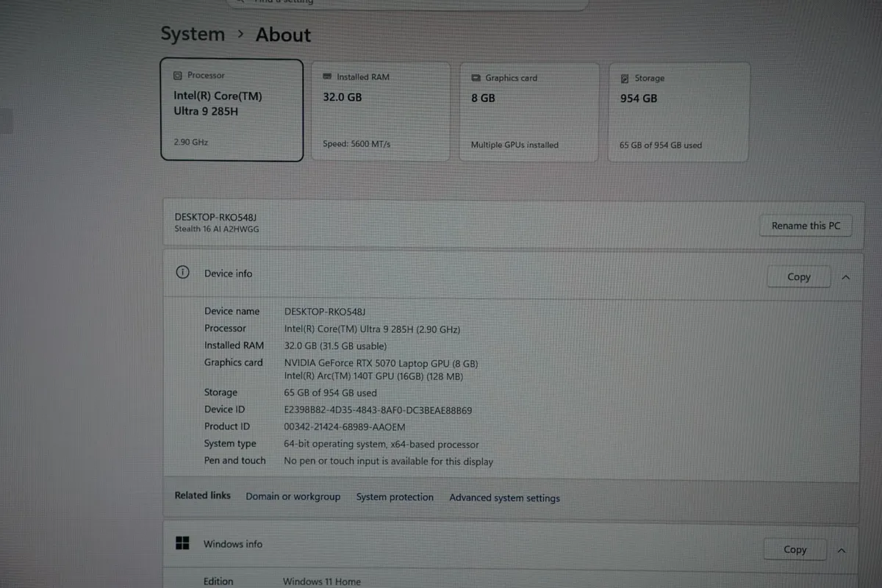The width and height of the screenshot is (882, 588).
Task: Go back to System via the breadcrumb
Action: pyautogui.click(x=193, y=34)
